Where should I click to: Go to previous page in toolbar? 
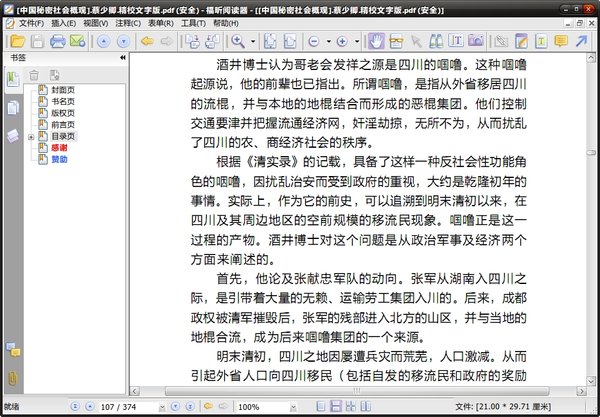point(104,41)
